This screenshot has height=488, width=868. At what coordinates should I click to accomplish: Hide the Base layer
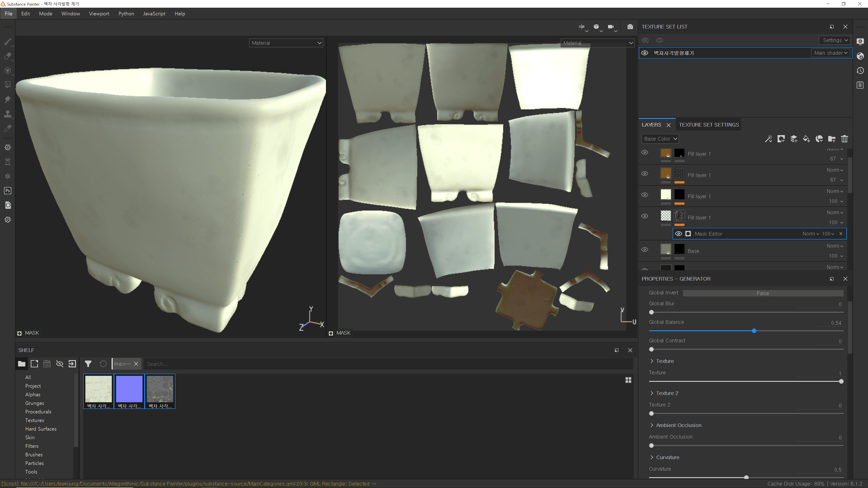645,250
